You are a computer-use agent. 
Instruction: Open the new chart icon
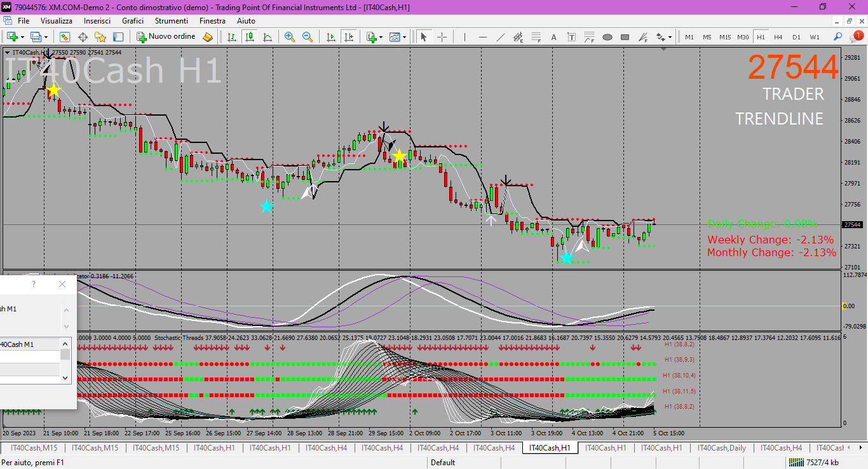pyautogui.click(x=13, y=37)
